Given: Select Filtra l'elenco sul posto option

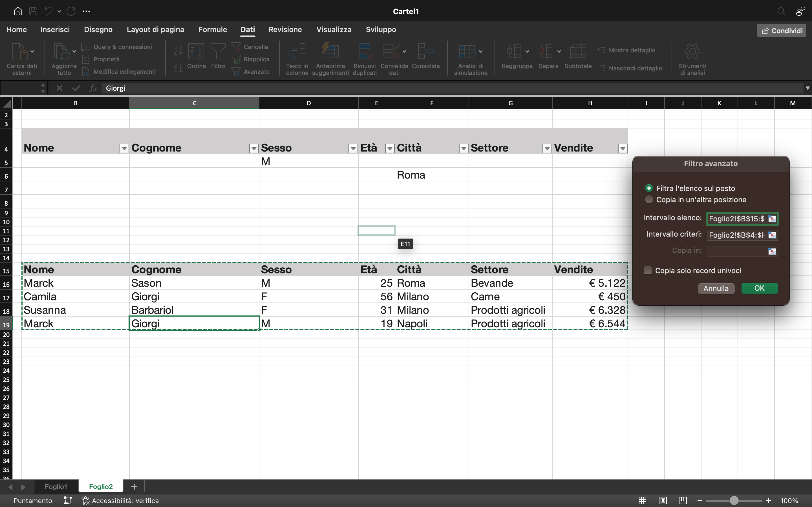Looking at the screenshot, I should [649, 188].
